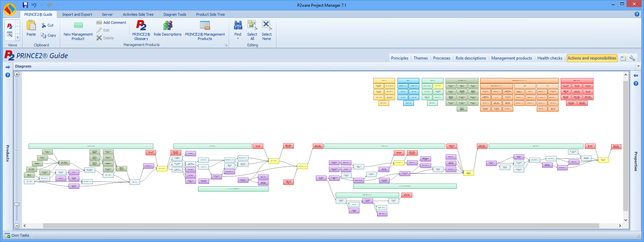Switch to the PRINCE2 Guide ribbon tab

point(38,14)
